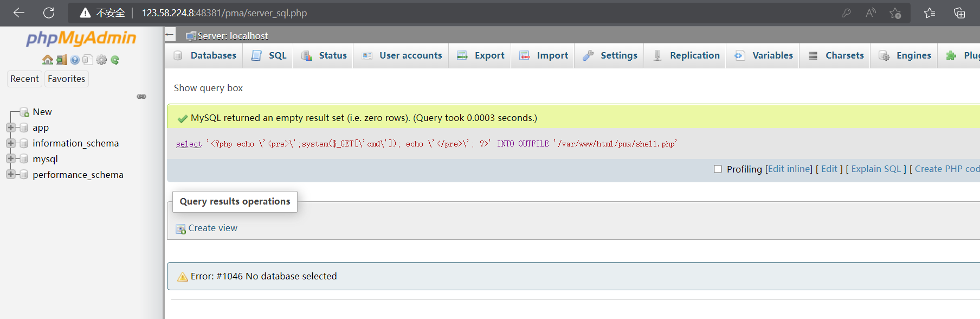Enable the Profiling checkbox
The width and height of the screenshot is (980, 319).
coord(718,169)
